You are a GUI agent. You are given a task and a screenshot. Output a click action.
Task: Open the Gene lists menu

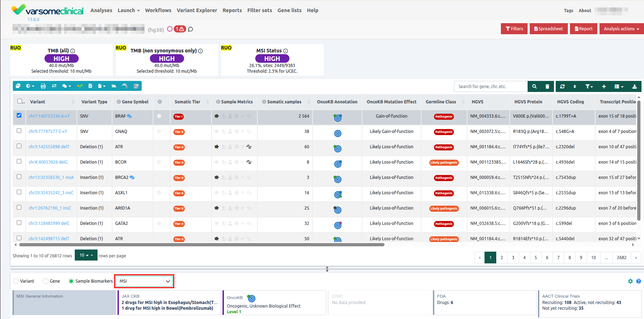pos(289,10)
